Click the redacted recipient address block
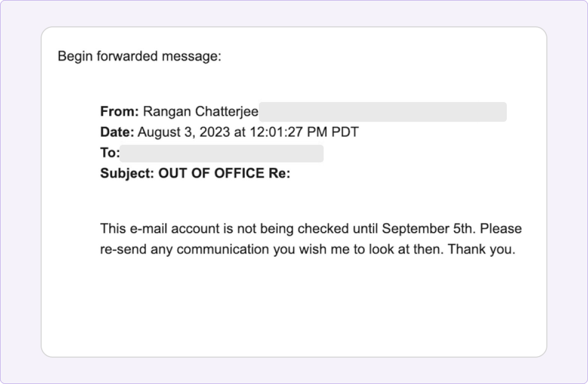 (221, 154)
